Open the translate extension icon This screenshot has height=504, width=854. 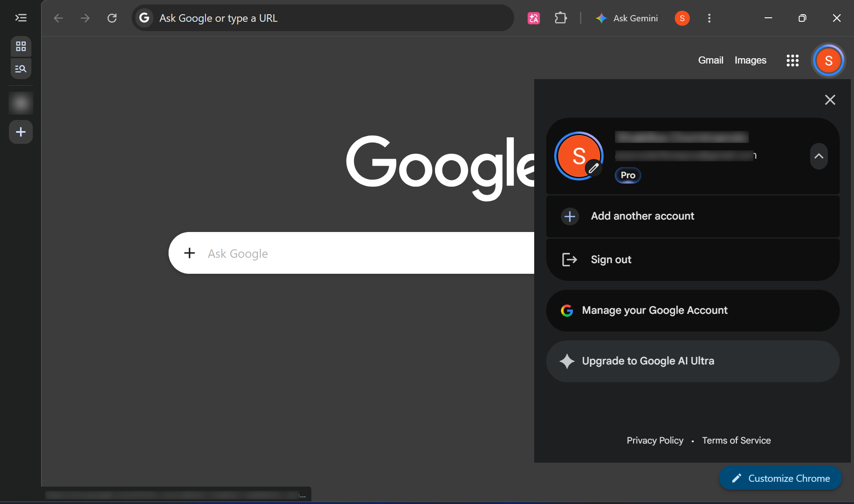tap(534, 18)
